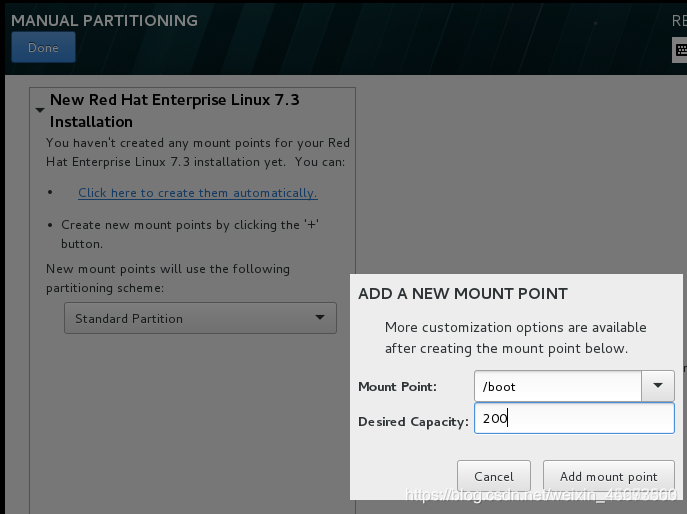Click the 'New mount points will use' text
This screenshot has width=687, height=514.
tap(168, 278)
